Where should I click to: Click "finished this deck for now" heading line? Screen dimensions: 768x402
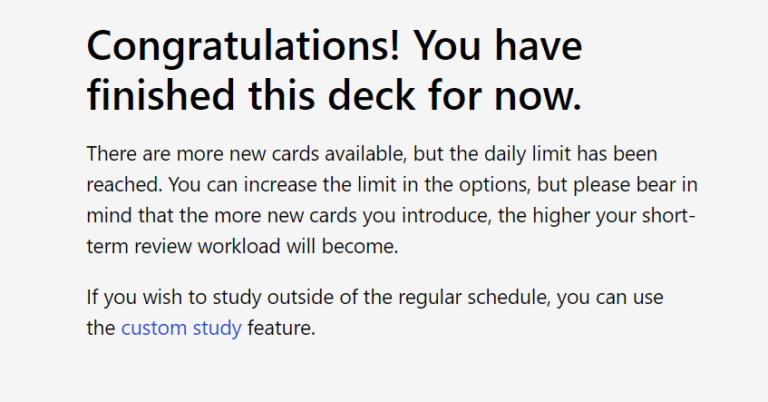pyautogui.click(x=334, y=95)
